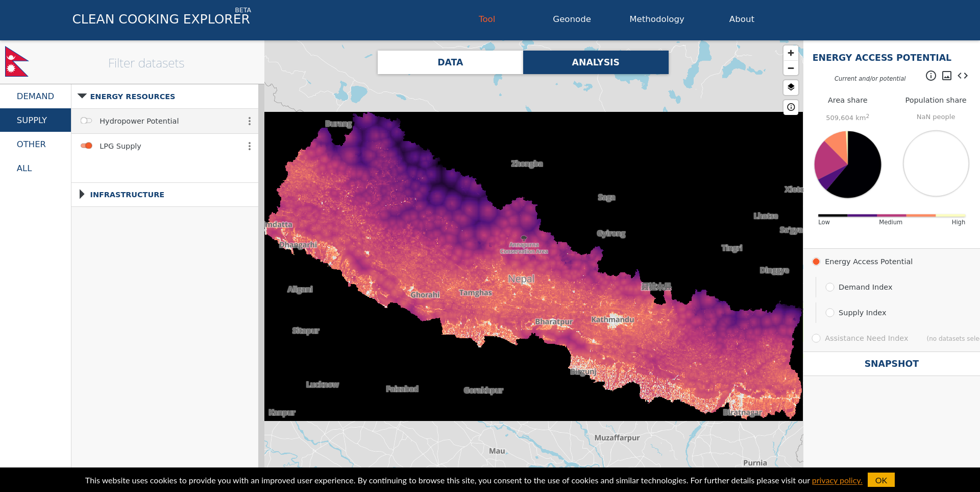Disable the LPG Supply toggle
Image resolution: width=980 pixels, height=492 pixels.
[86, 146]
